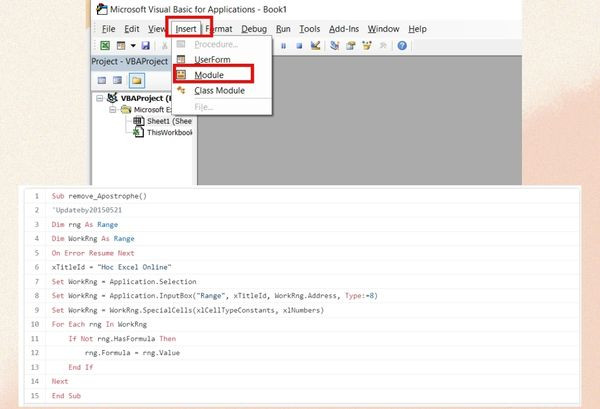Collapse the VBAProject tree node
The image size is (600, 409).
coord(99,98)
